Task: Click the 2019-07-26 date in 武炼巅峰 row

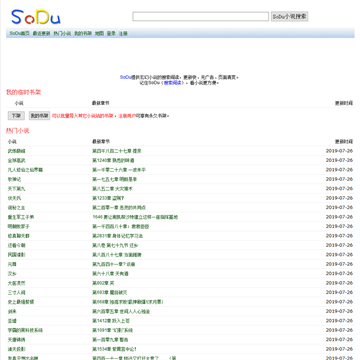Action: point(339,151)
